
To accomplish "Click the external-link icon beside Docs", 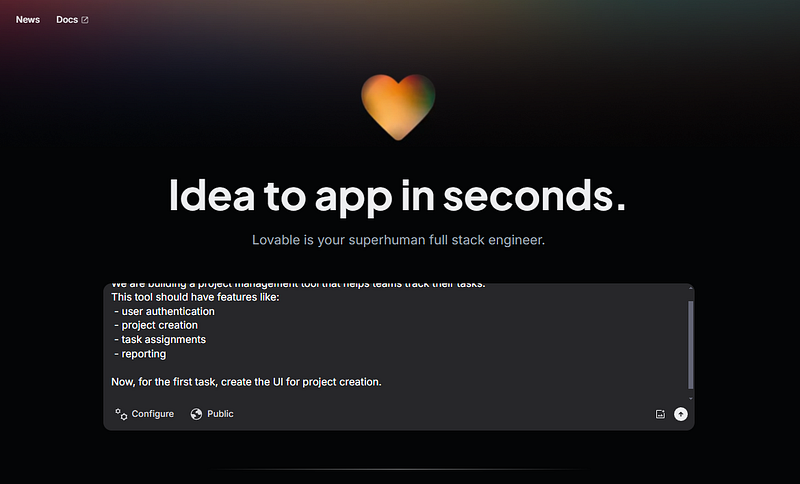I will click(85, 20).
